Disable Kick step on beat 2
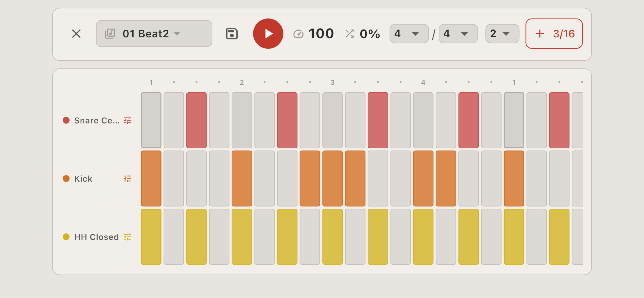 point(242,178)
